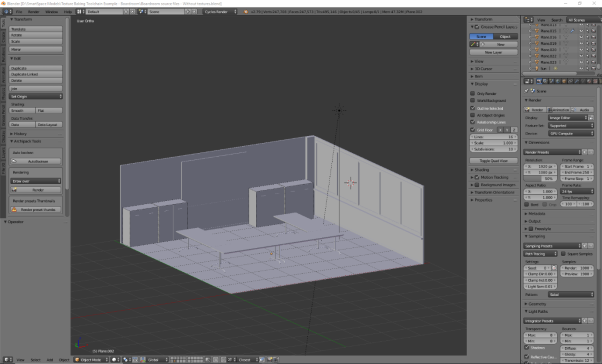Click the Rotate transform button
602x364 pixels.
click(36, 35)
